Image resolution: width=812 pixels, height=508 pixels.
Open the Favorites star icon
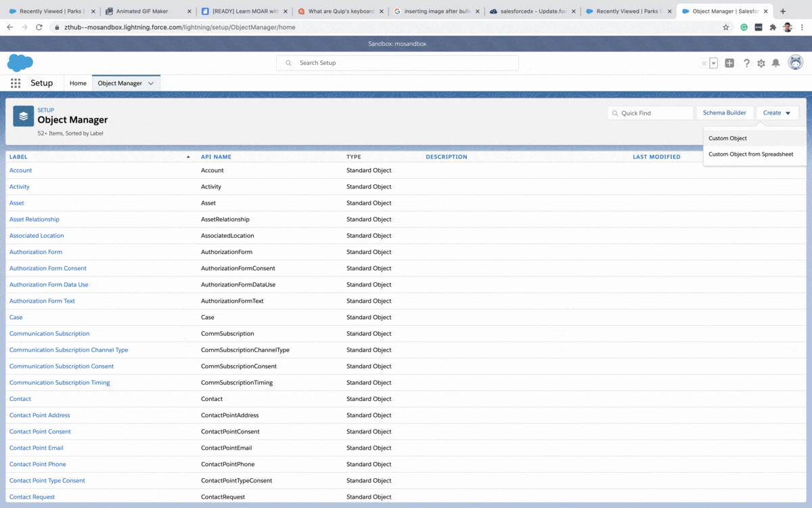click(x=704, y=63)
